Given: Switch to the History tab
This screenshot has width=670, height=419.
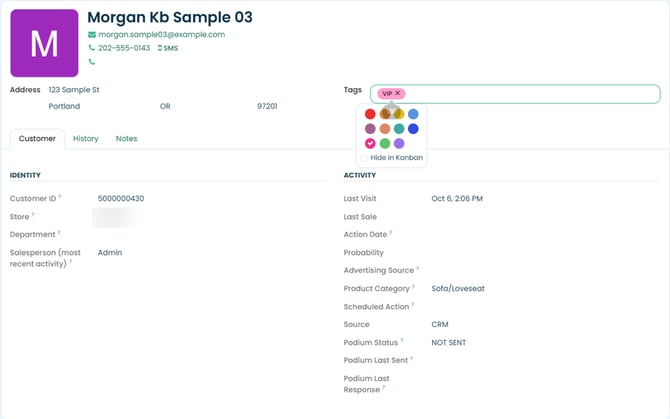Looking at the screenshot, I should click(x=85, y=138).
